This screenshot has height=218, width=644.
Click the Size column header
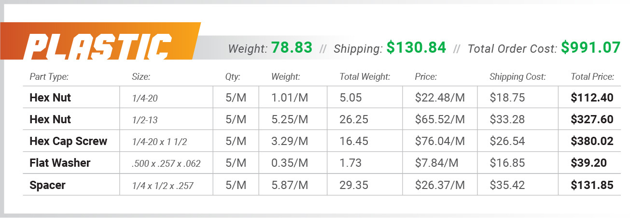141,76
